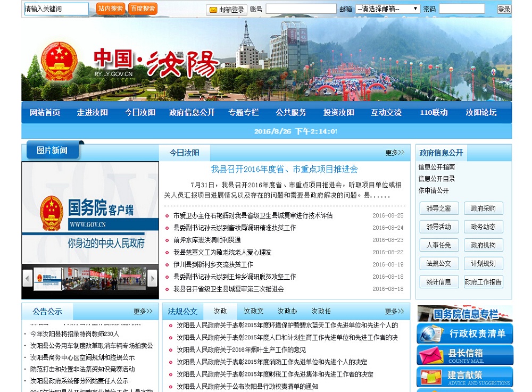Click the 更多 arrow in 公告公示
This screenshot has width=532, height=392.
[143, 311]
